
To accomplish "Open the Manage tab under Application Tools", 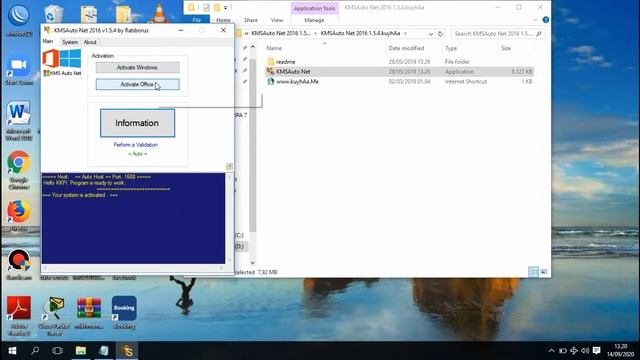I will pos(314,20).
